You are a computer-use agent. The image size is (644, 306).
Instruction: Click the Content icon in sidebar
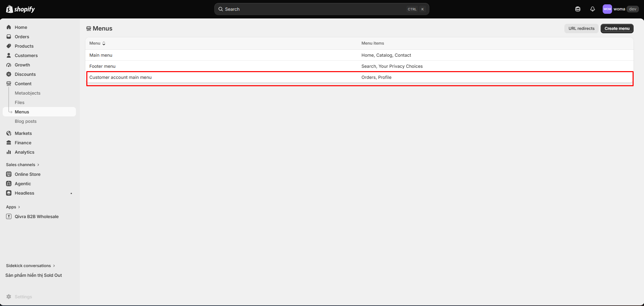pos(9,84)
